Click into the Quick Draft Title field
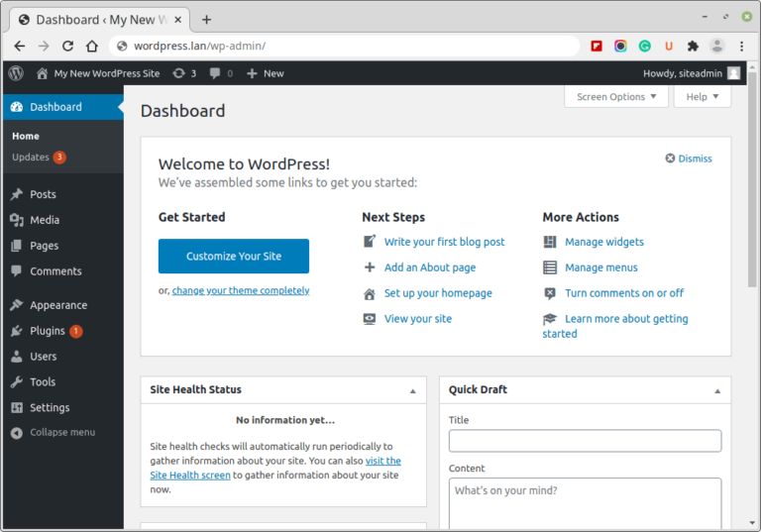Viewport: 761px width, 532px height. point(585,441)
